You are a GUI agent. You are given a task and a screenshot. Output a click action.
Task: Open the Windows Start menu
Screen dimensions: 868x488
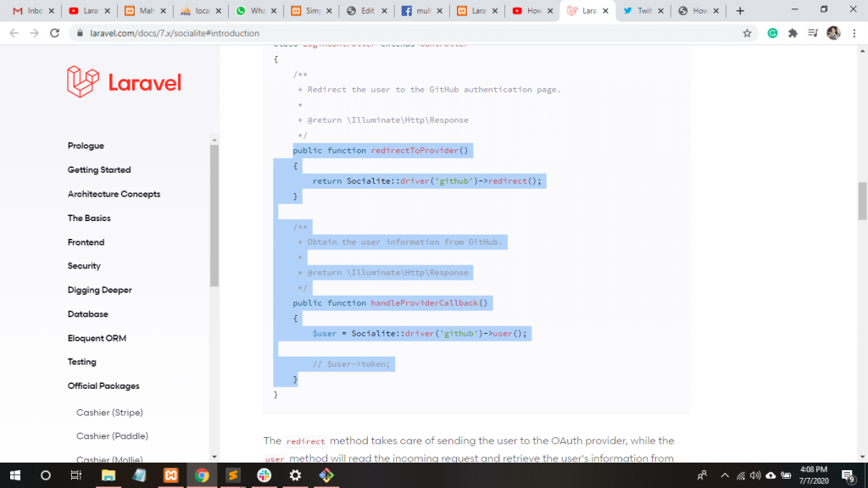tap(15, 475)
